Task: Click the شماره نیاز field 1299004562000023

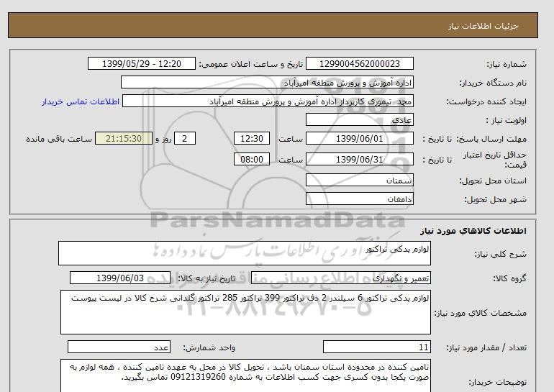Action: coord(359,63)
